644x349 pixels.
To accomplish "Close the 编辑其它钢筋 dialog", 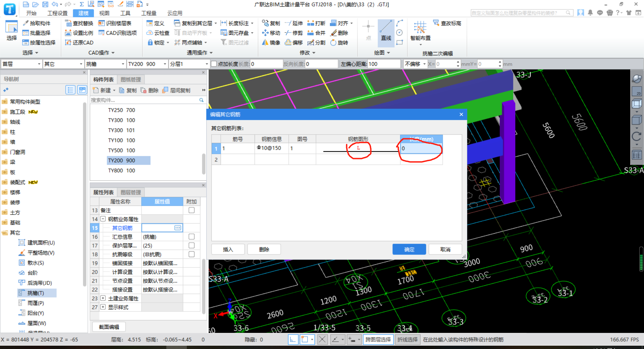I will [461, 114].
